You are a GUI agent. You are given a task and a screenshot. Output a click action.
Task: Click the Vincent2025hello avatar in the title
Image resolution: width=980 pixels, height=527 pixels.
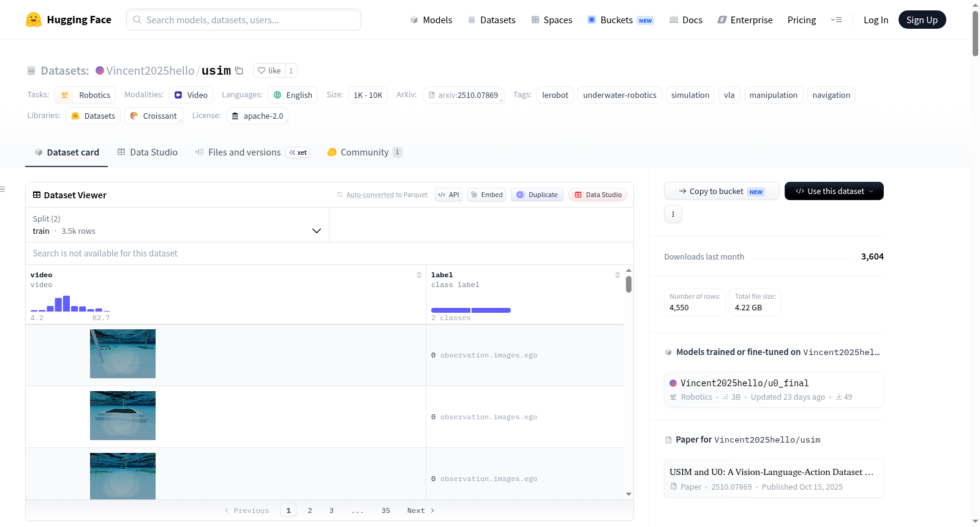(x=100, y=70)
